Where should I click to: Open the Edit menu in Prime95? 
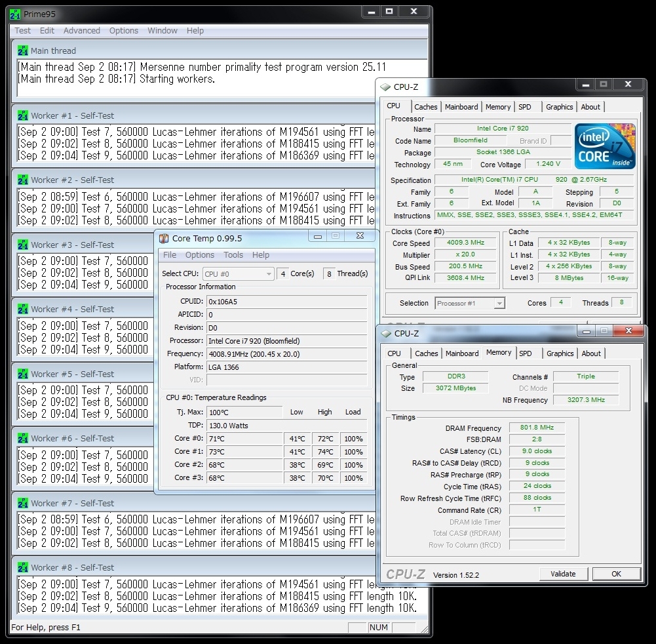pyautogui.click(x=47, y=31)
